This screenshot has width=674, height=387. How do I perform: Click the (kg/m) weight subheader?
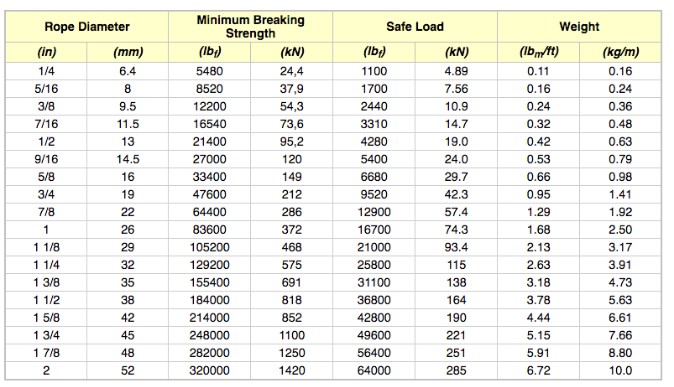620,52
